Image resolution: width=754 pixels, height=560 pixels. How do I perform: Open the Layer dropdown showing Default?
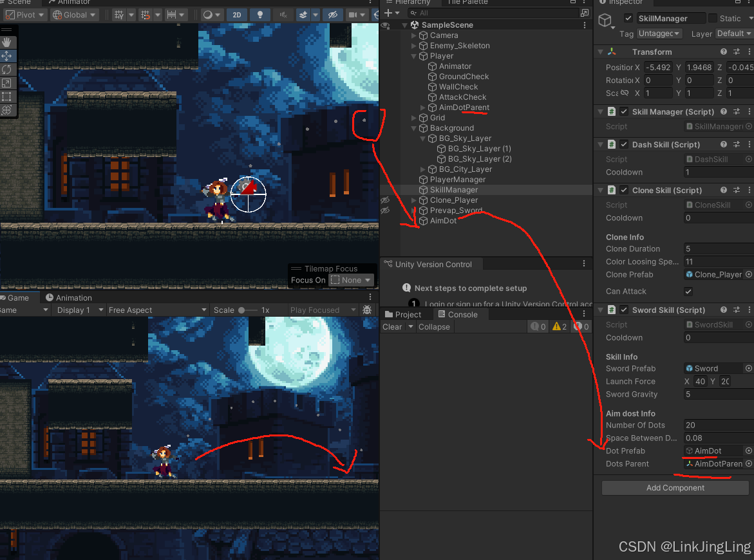pos(734,33)
